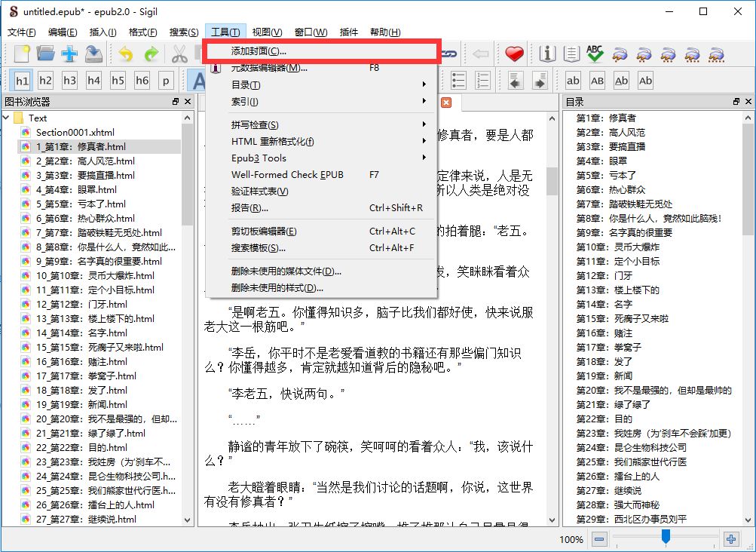Undock the 目录 panel
The image size is (756, 552).
click(736, 101)
